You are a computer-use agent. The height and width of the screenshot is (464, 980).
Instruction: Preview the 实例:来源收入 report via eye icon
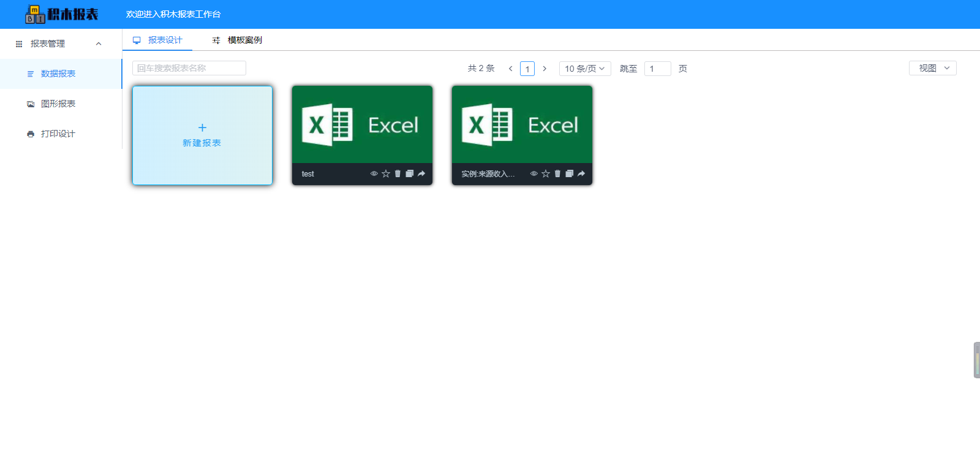(x=534, y=173)
